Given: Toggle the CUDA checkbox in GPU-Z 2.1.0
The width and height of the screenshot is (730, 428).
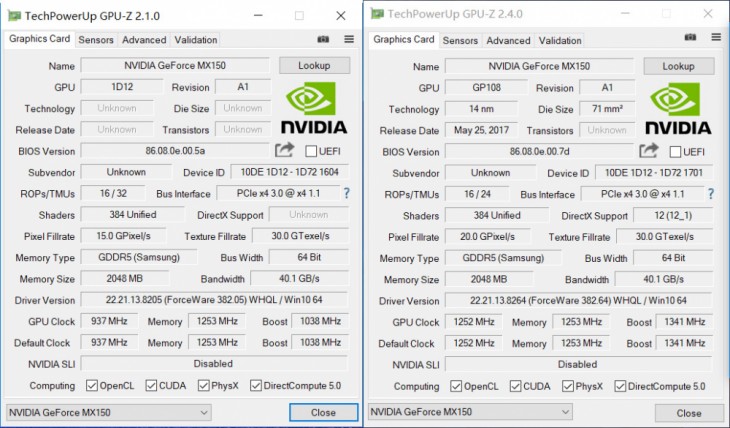Looking at the screenshot, I should point(151,386).
